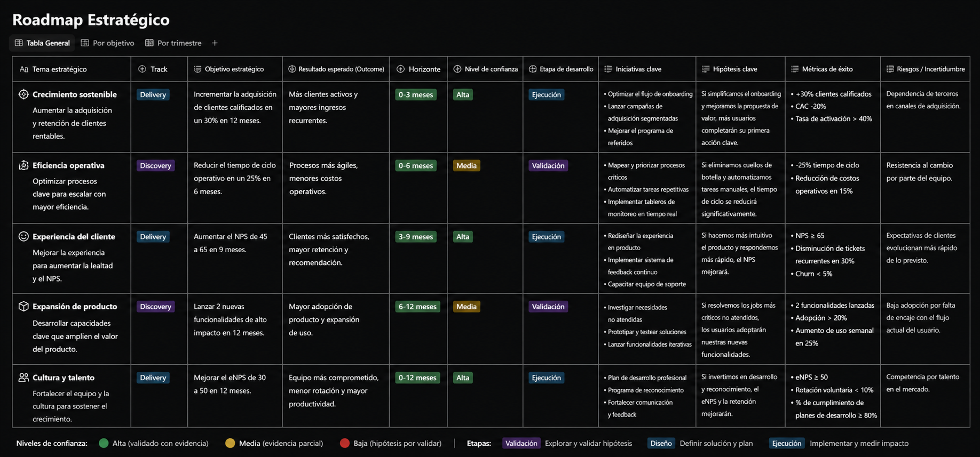
Task: Click the select icon of Nivel de confianza column
Action: coord(457,69)
